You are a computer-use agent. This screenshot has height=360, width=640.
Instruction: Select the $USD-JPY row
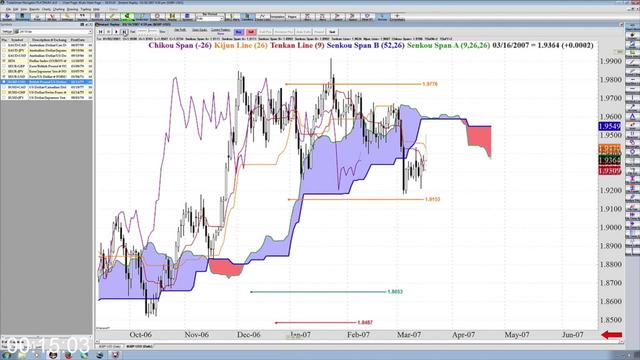click(x=47, y=98)
